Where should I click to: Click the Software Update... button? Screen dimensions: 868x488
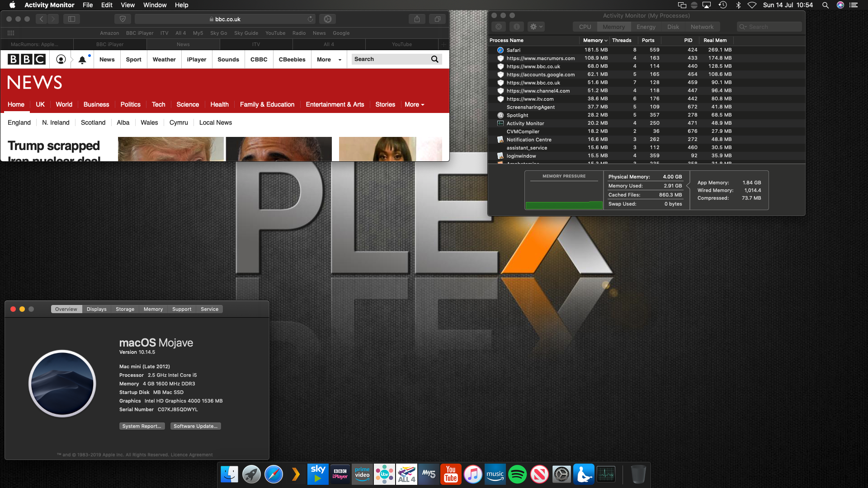click(195, 426)
